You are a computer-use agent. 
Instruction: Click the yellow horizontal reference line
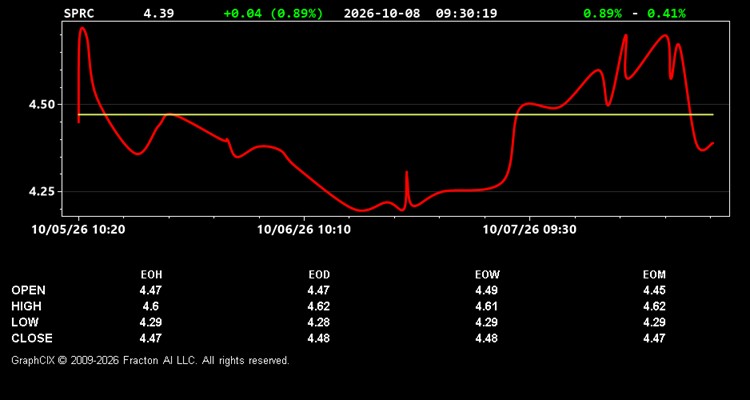pos(396,114)
